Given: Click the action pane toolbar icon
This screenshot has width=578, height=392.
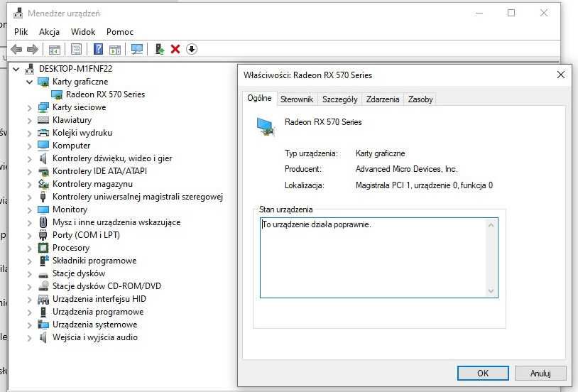Looking at the screenshot, I should tap(115, 49).
